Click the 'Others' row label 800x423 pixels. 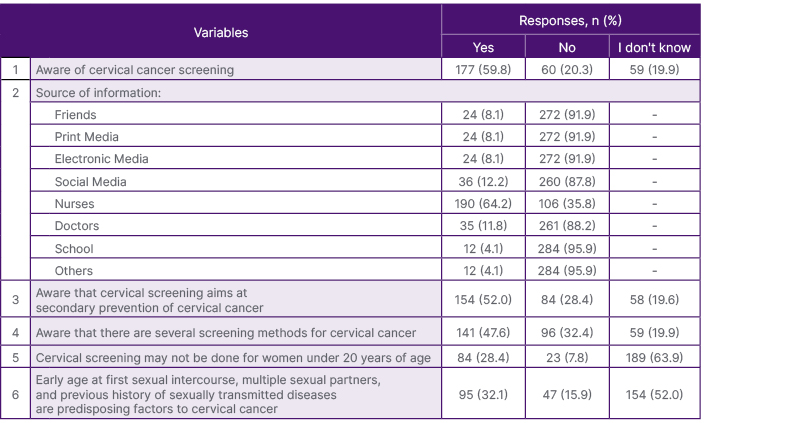click(x=74, y=271)
